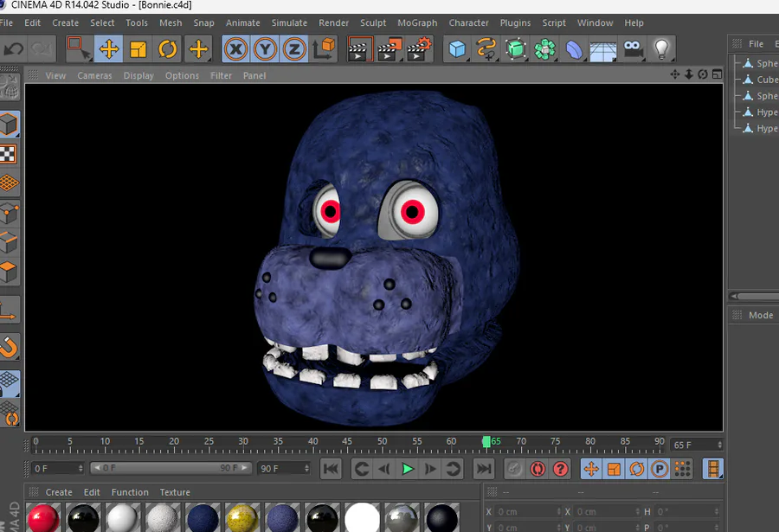Open the Spline pen tool icon
The width and height of the screenshot is (779, 532).
point(486,49)
